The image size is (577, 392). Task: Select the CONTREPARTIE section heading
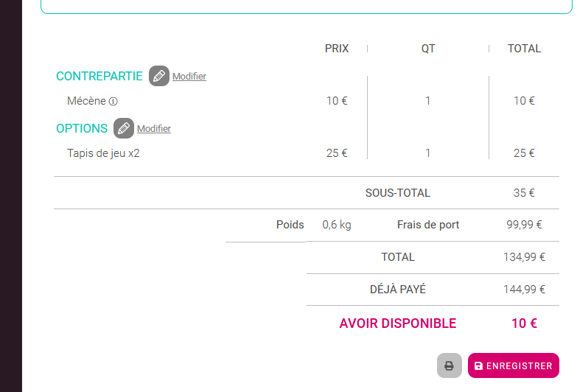(x=99, y=76)
